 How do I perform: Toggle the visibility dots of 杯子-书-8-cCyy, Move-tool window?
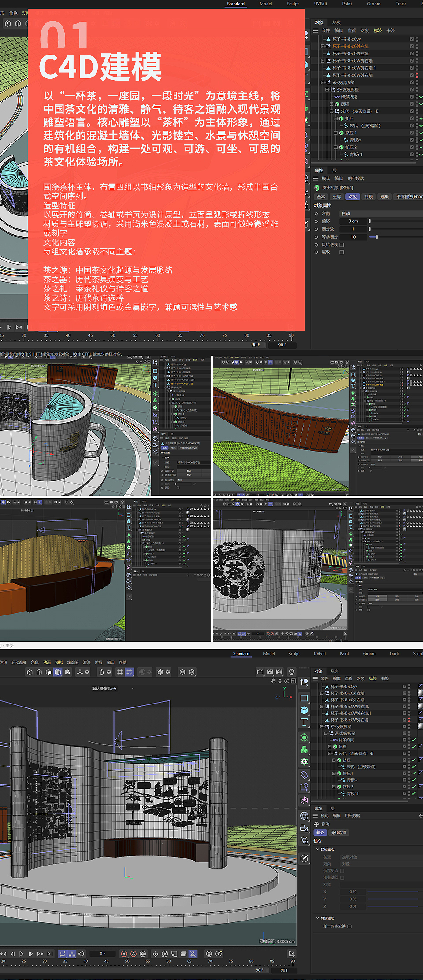click(x=409, y=686)
